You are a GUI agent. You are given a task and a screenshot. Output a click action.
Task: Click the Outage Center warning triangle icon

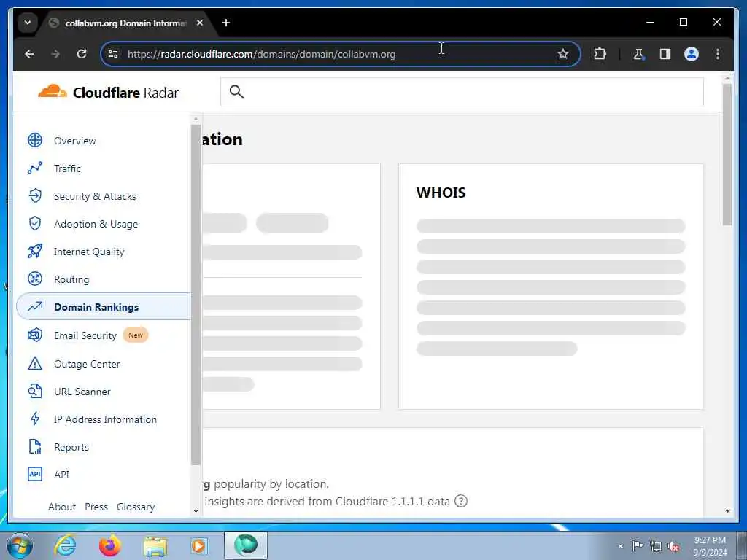[x=35, y=363]
